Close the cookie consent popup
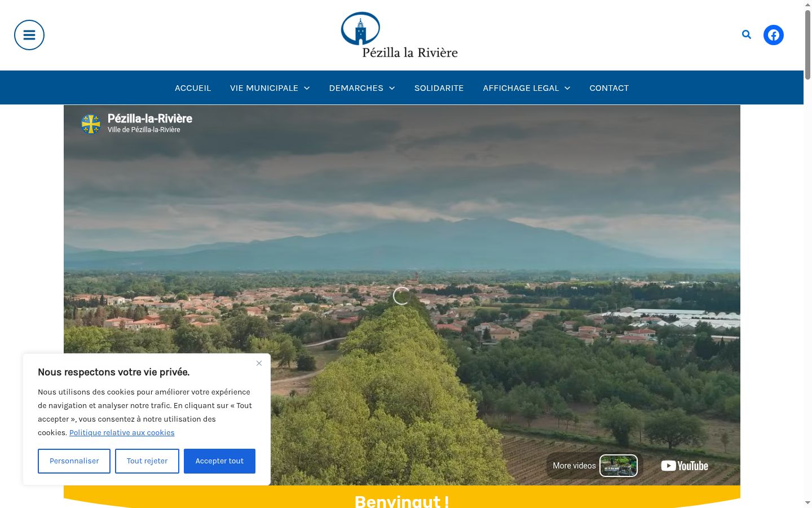Image resolution: width=812 pixels, height=508 pixels. [259, 363]
